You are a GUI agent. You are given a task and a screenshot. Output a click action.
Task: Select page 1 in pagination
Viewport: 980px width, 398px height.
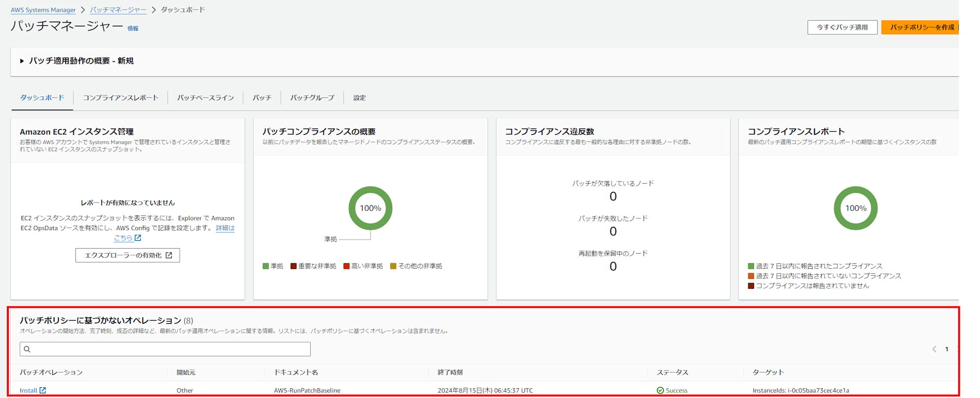[x=947, y=349]
